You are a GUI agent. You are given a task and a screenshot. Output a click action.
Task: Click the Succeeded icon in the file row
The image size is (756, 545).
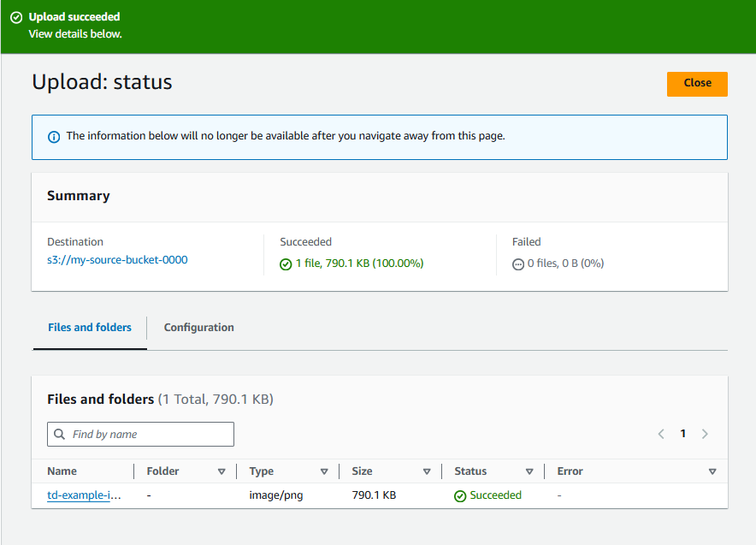pos(461,495)
